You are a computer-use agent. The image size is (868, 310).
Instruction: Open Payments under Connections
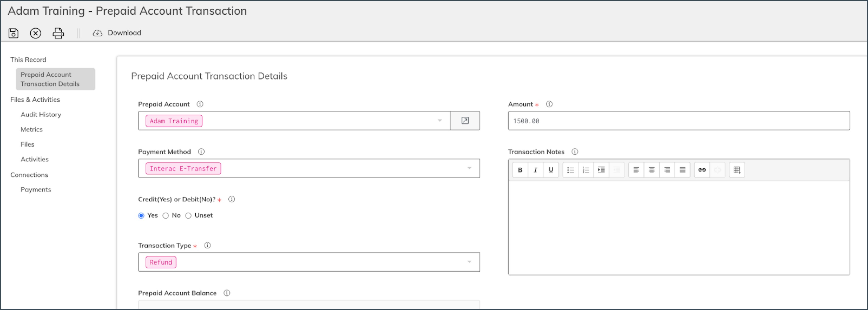click(x=36, y=189)
